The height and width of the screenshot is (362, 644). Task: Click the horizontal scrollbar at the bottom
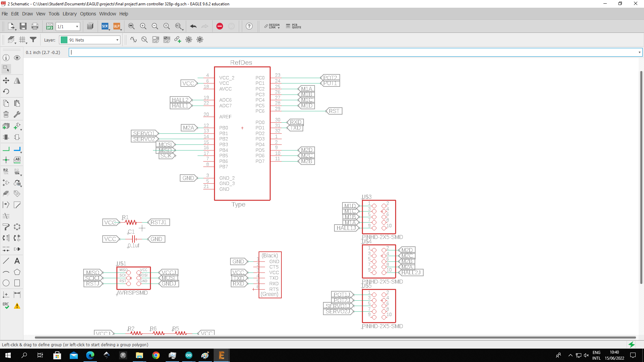coord(335,337)
